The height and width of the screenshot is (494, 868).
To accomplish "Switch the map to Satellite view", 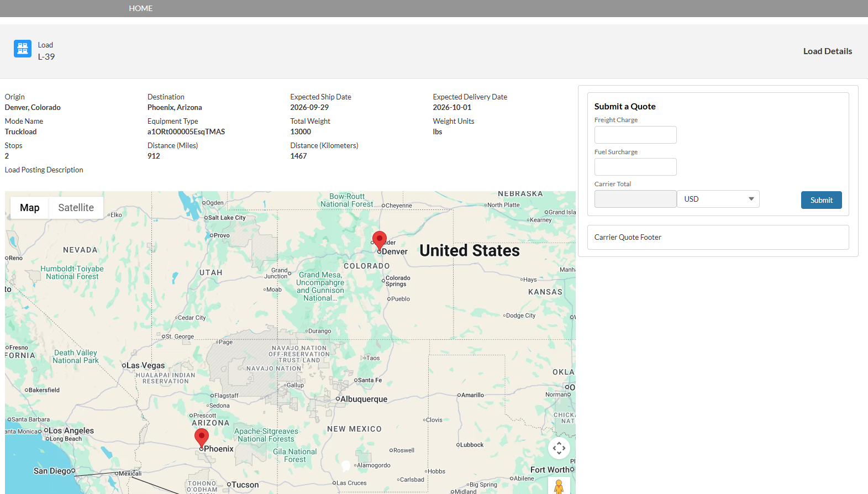I will [76, 208].
